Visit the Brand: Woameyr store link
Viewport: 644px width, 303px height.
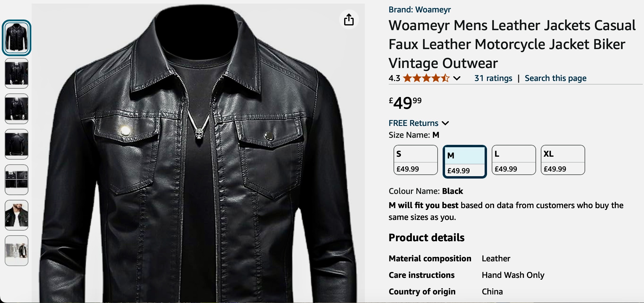[420, 10]
